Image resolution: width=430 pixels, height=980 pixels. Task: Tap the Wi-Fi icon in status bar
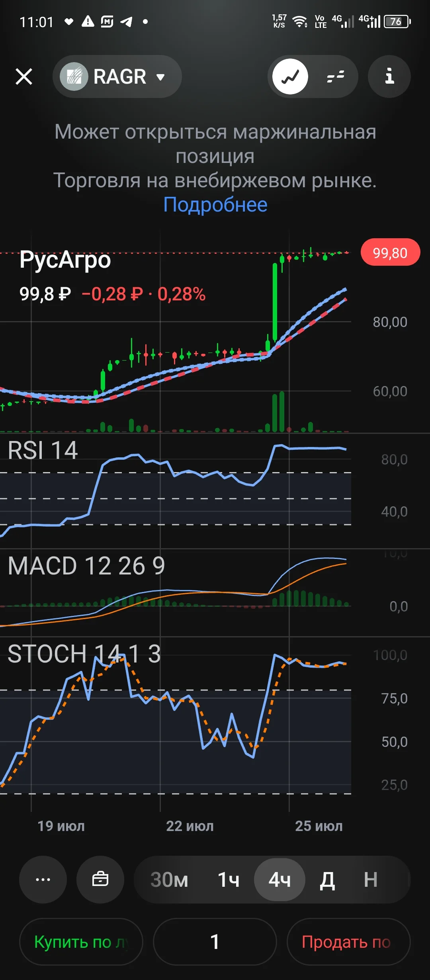pos(299,22)
